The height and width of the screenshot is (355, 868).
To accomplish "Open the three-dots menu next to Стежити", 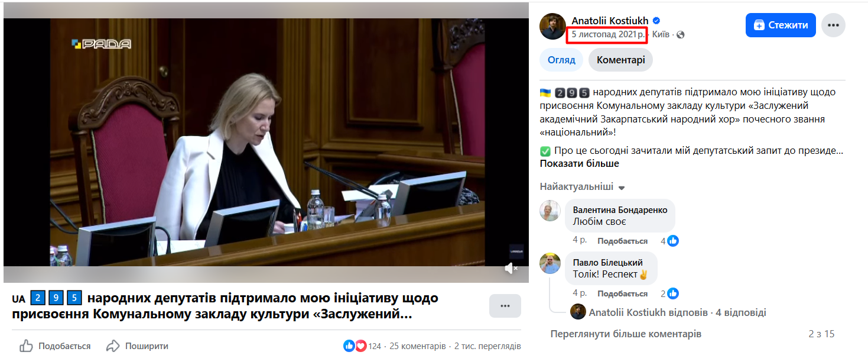I will (833, 25).
